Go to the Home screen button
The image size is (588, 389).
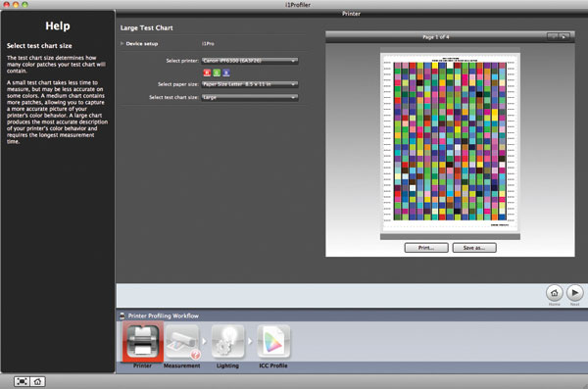pyautogui.click(x=555, y=293)
